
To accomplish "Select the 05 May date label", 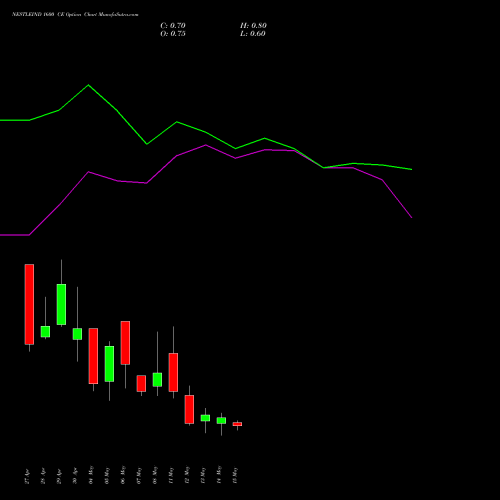I will 107,475.
